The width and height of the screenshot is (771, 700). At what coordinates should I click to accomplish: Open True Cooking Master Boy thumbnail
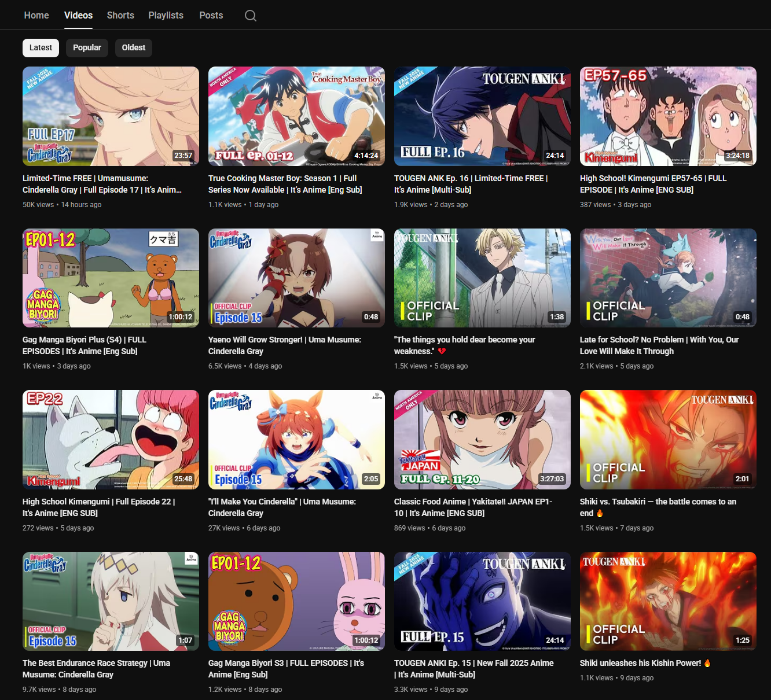click(296, 116)
